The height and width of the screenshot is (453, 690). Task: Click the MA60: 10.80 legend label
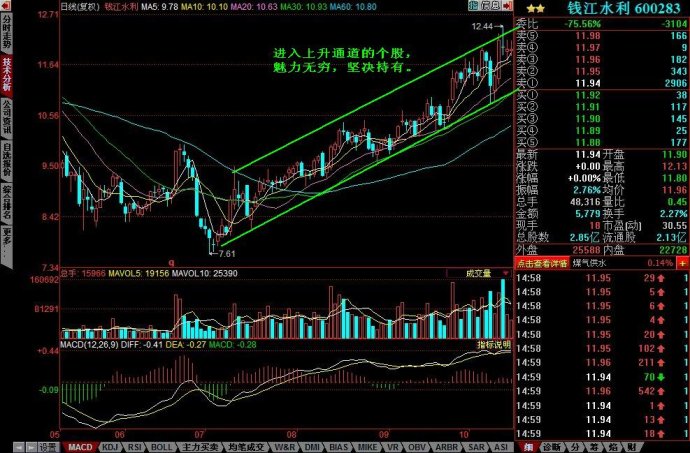tap(353, 7)
